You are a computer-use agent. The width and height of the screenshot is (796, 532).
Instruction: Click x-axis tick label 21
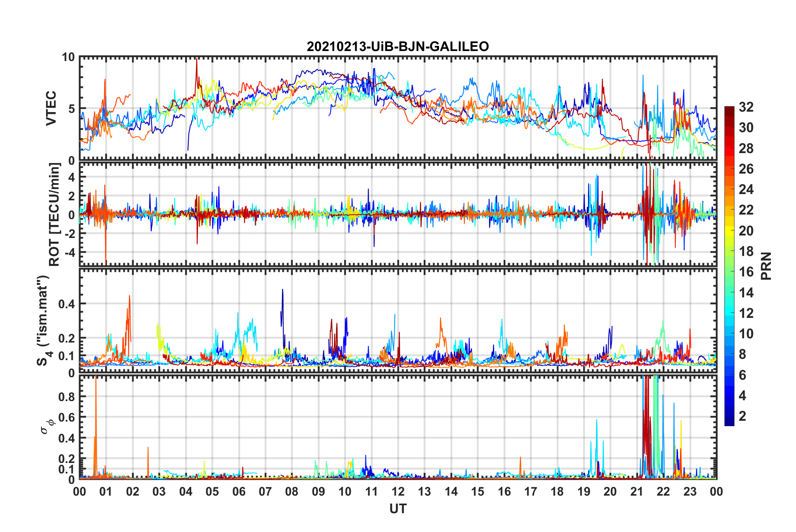point(637,491)
